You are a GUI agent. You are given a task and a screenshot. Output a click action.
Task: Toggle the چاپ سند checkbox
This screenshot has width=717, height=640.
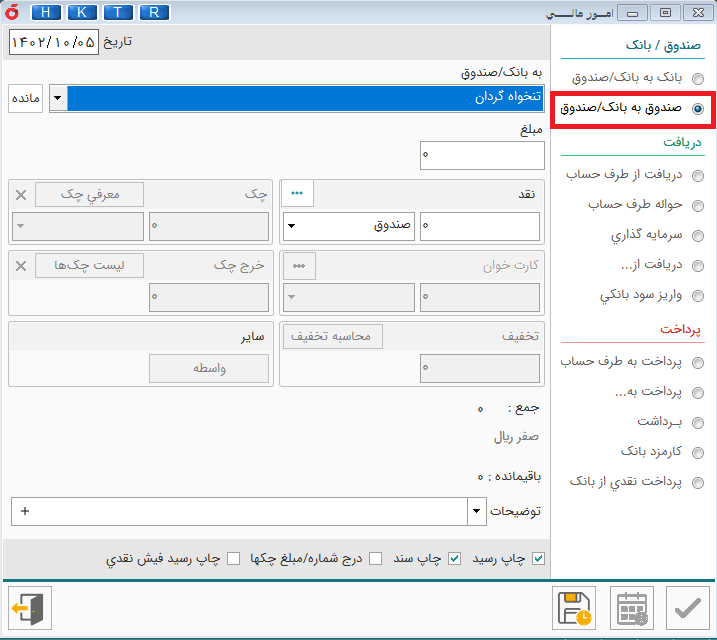pos(454,558)
